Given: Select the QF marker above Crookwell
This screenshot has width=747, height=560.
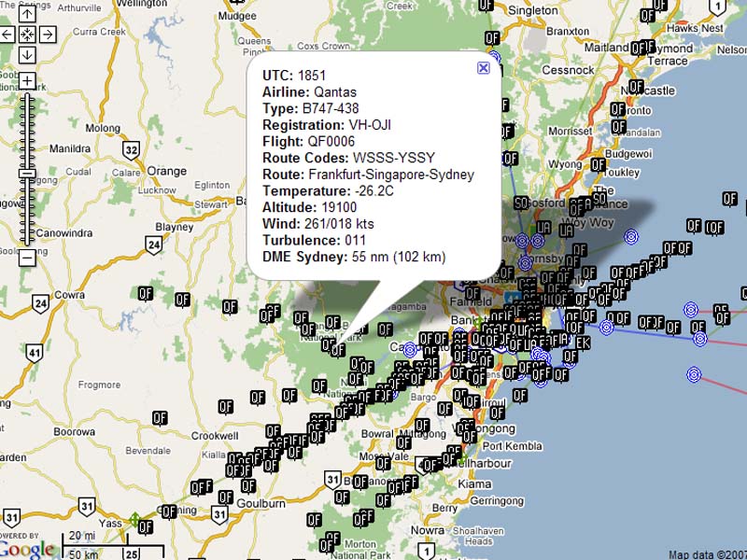Looking at the screenshot, I should tap(226, 407).
